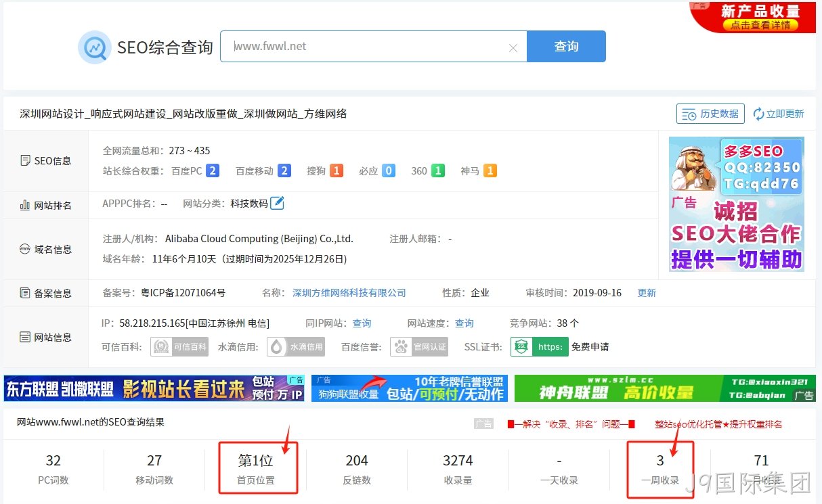Click the 360 weight badge 1

pyautogui.click(x=438, y=170)
